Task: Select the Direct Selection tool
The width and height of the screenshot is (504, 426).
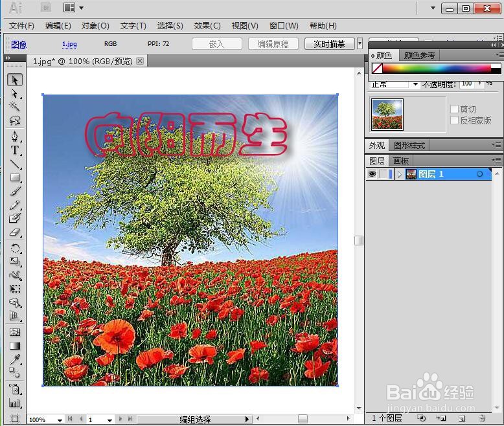Action: click(15, 93)
